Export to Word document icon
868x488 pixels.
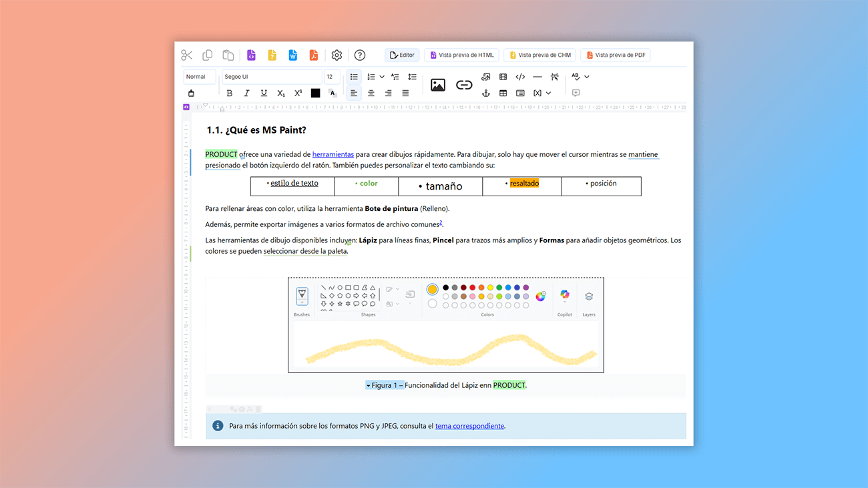coord(292,55)
